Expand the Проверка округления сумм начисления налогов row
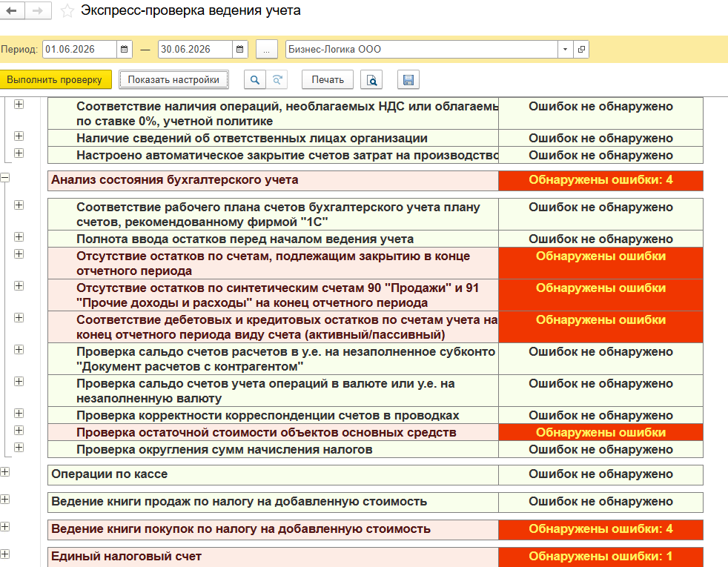Viewport: 728px width, 567px height. 19,447
